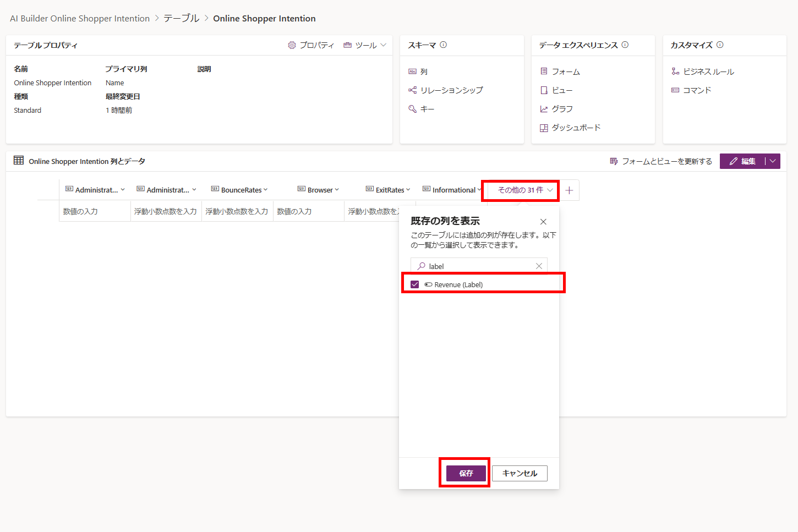Open the プロパティ gear icon

click(292, 45)
